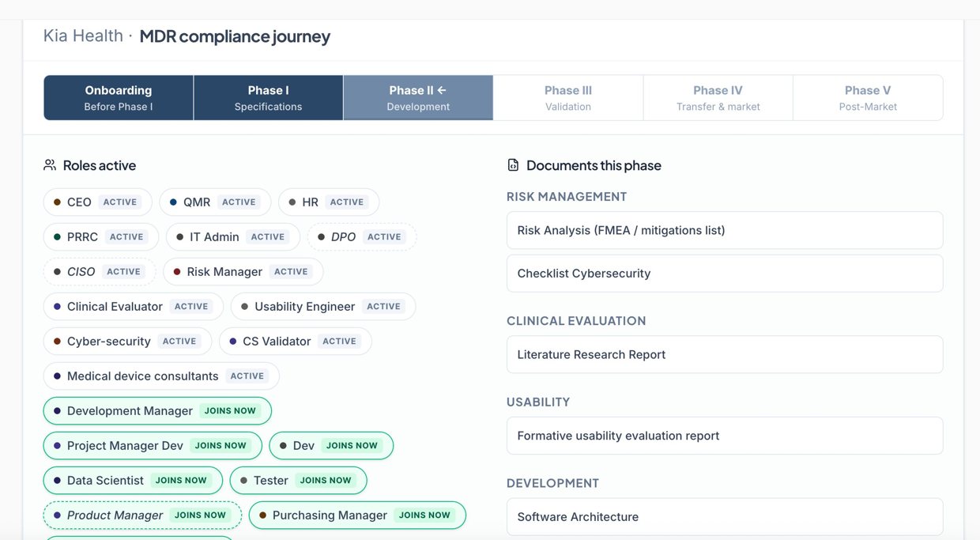This screenshot has width=980, height=540.
Task: Open Risk Analysis (FMEA / mitigations list) document
Action: [x=725, y=230]
